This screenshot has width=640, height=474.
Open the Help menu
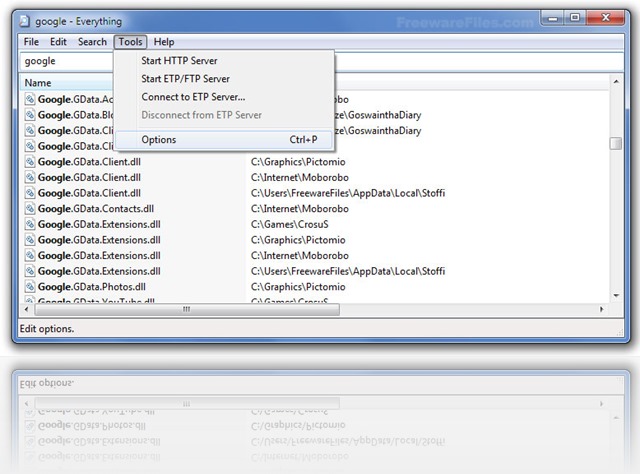click(x=164, y=42)
